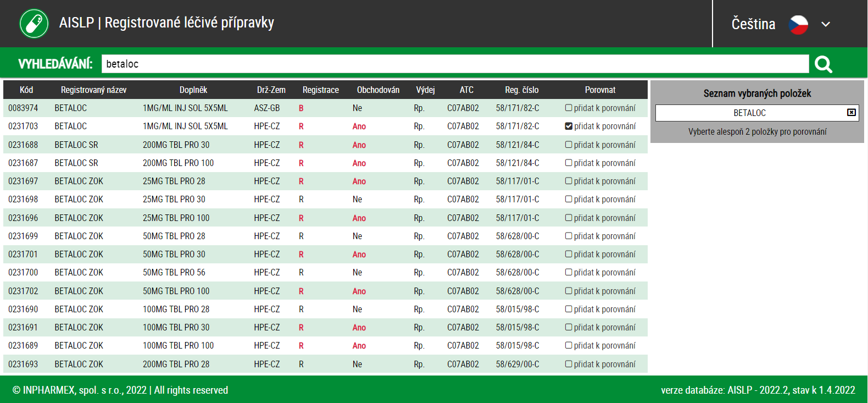
Task: Uncheck compare box for row 0231703
Action: 569,126
